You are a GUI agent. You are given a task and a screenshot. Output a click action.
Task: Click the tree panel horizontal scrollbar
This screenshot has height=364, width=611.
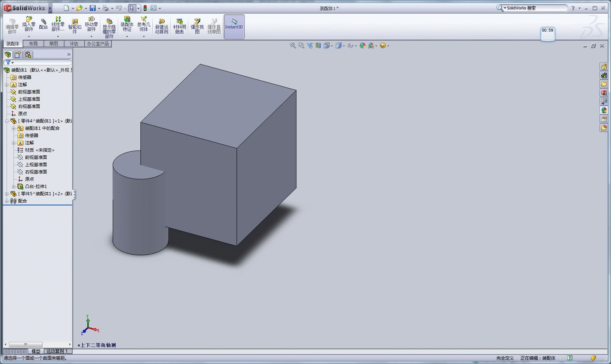point(25,344)
